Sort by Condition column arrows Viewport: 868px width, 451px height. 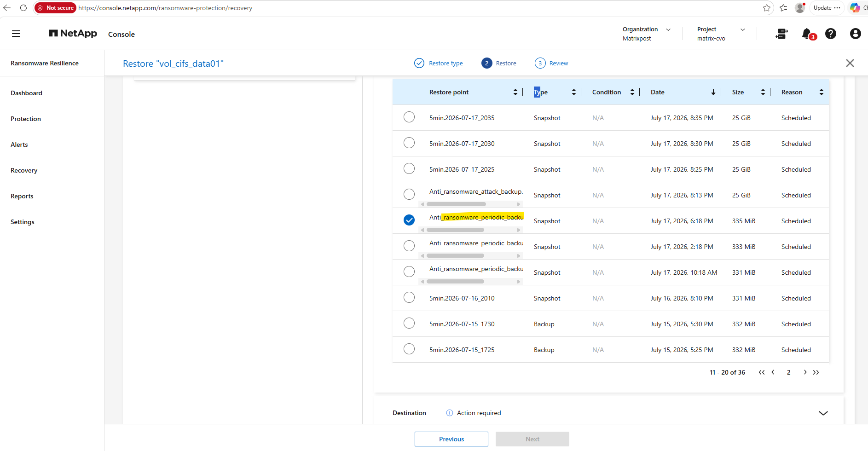click(x=632, y=92)
